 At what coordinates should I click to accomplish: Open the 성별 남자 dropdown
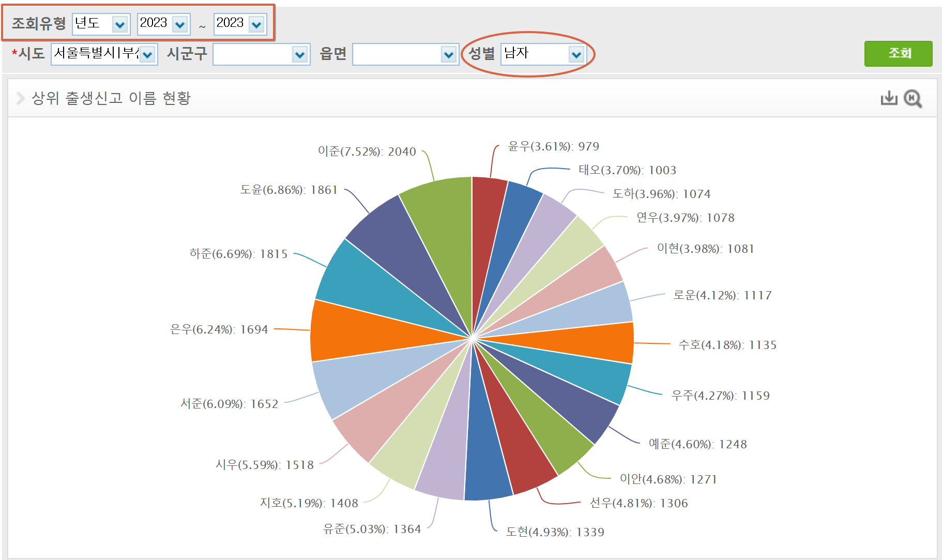pos(543,54)
